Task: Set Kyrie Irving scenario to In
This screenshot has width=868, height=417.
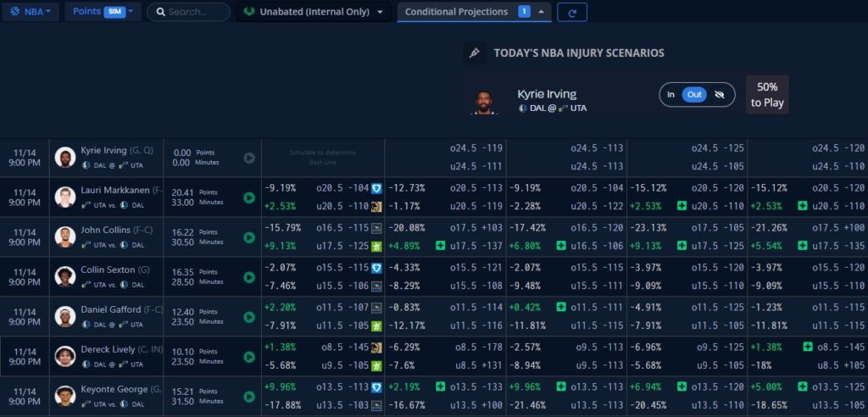Action: pyautogui.click(x=670, y=95)
